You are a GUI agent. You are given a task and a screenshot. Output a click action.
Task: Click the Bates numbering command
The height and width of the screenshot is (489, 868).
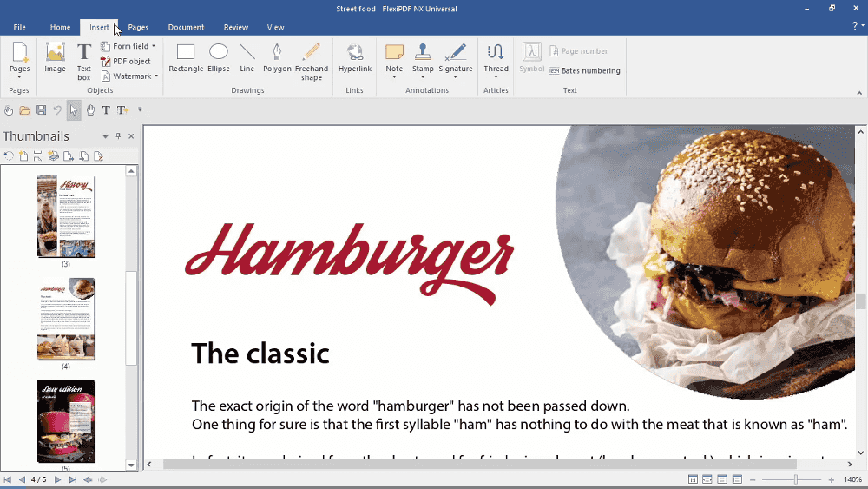coord(584,71)
